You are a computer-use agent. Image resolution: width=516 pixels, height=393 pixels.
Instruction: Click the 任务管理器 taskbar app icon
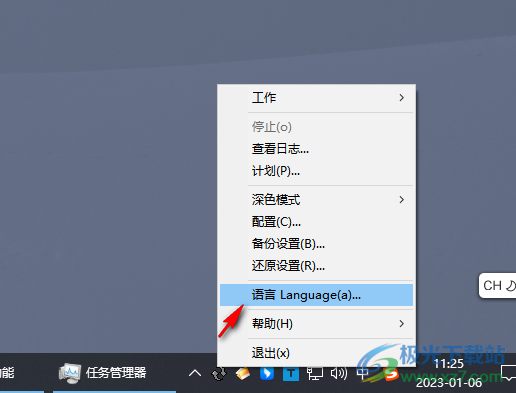pyautogui.click(x=70, y=373)
